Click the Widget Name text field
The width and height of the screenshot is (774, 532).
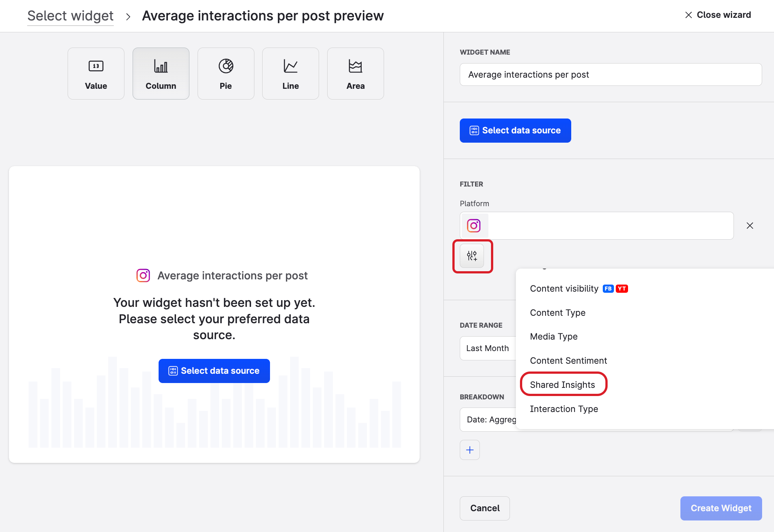pos(611,75)
